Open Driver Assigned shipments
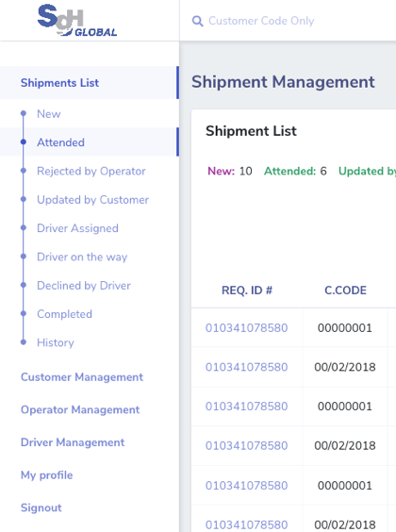 point(77,228)
